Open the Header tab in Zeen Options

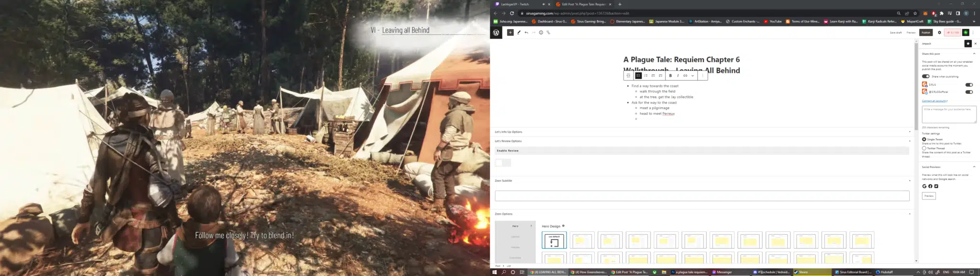(515, 247)
